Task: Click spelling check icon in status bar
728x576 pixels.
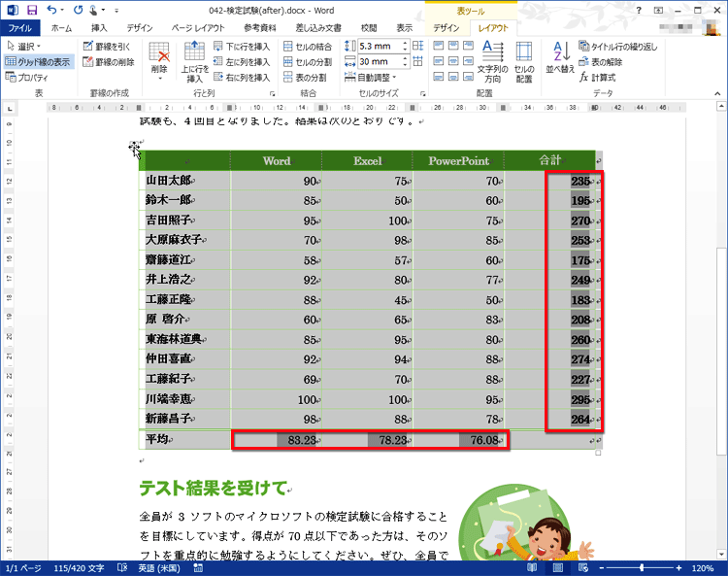Action: 122,567
